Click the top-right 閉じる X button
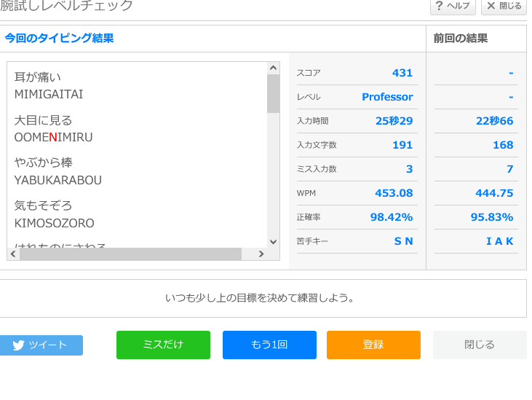532x400 pixels. point(504,7)
